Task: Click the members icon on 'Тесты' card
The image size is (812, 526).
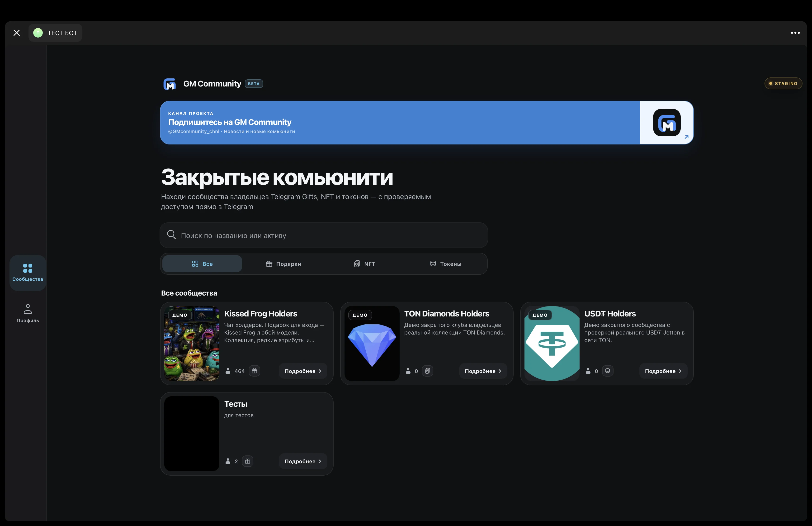Action: (x=228, y=461)
